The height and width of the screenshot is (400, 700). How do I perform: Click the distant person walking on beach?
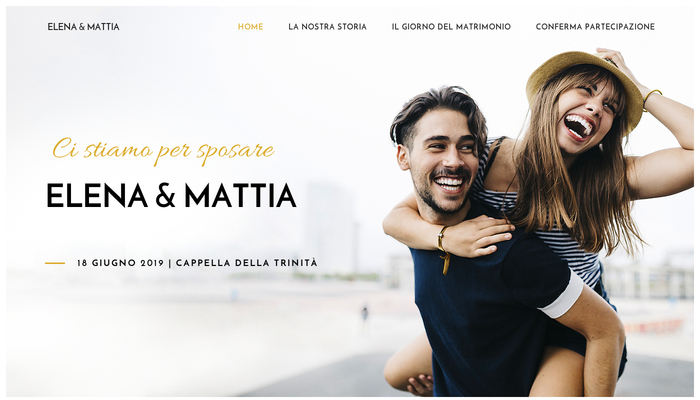[x=365, y=317]
